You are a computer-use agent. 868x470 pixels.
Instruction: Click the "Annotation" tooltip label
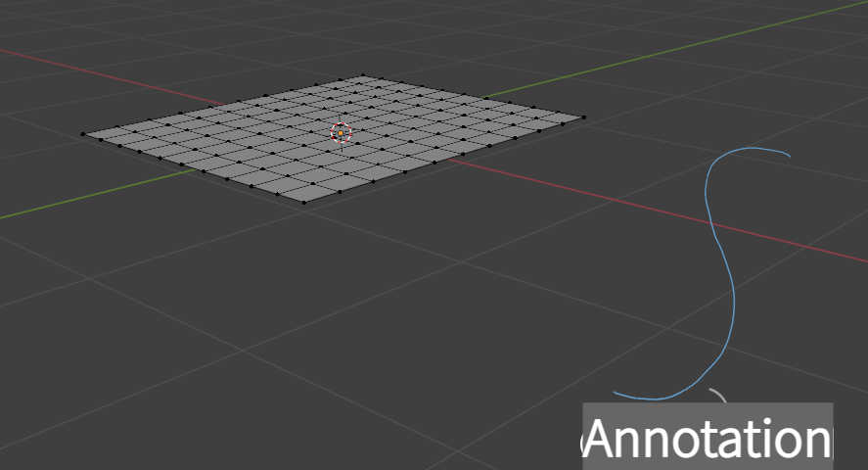tap(708, 439)
